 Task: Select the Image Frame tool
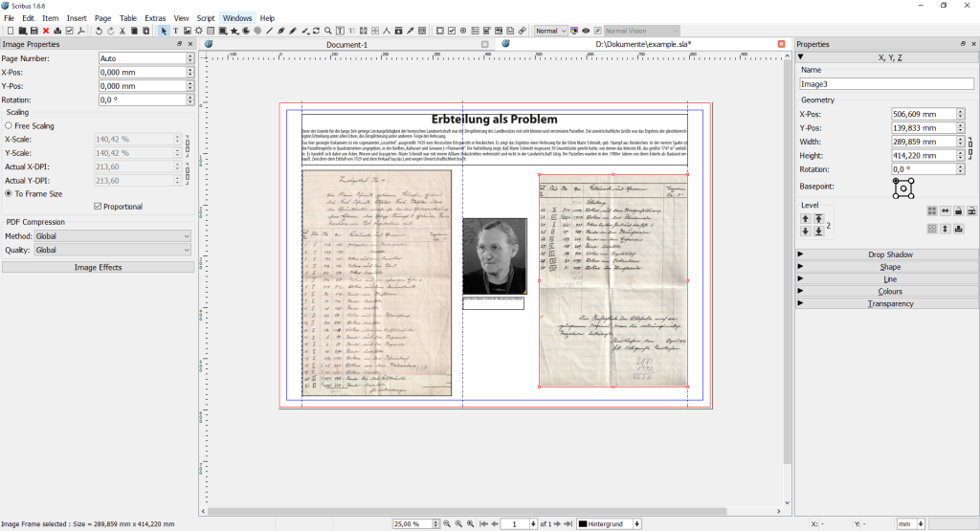(187, 31)
